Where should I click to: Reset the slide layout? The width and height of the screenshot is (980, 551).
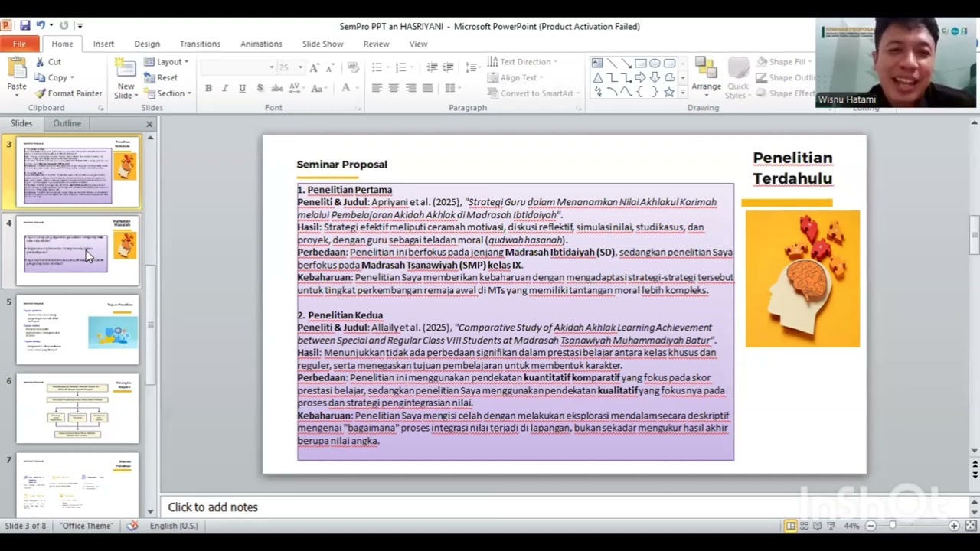pyautogui.click(x=161, y=77)
